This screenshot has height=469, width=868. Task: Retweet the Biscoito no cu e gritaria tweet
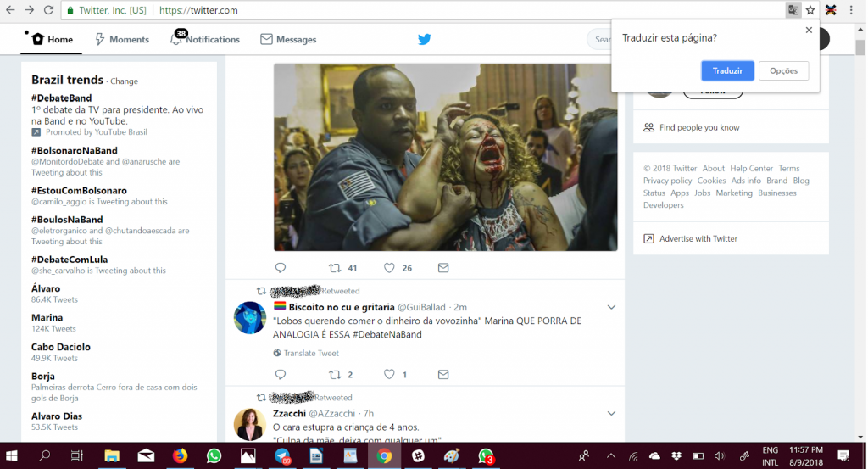pos(334,374)
